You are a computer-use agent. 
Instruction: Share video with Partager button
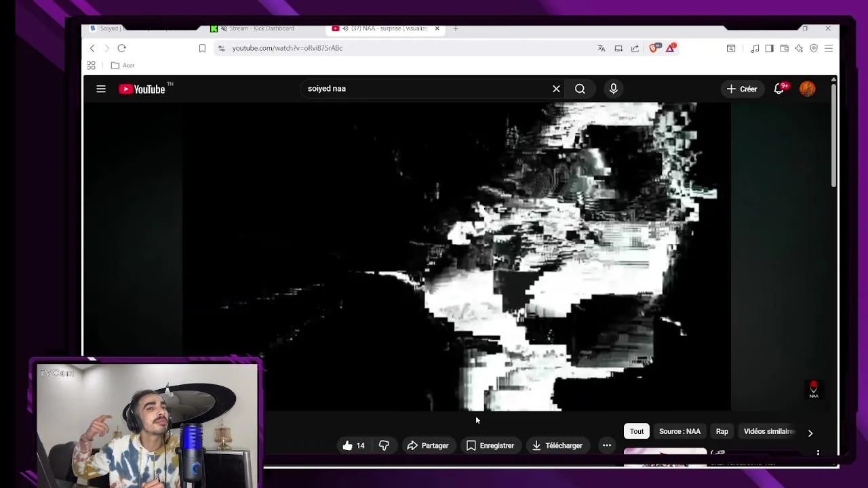[428, 445]
